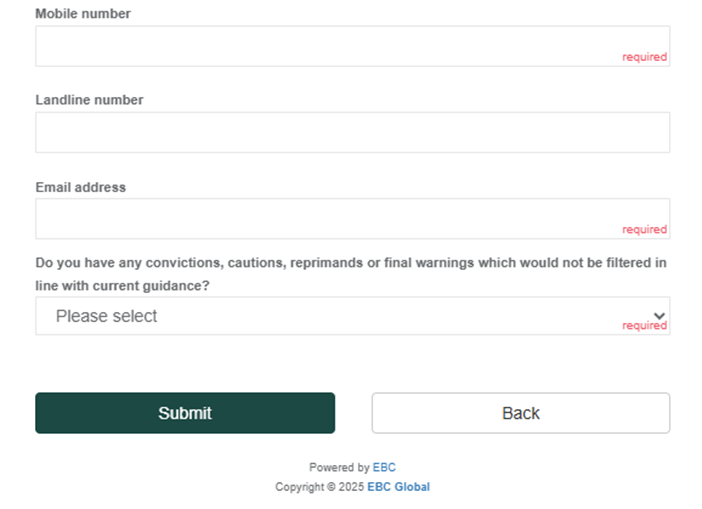702x509 pixels.
Task: Click the 'required' marker in Email address field
Action: point(644,229)
